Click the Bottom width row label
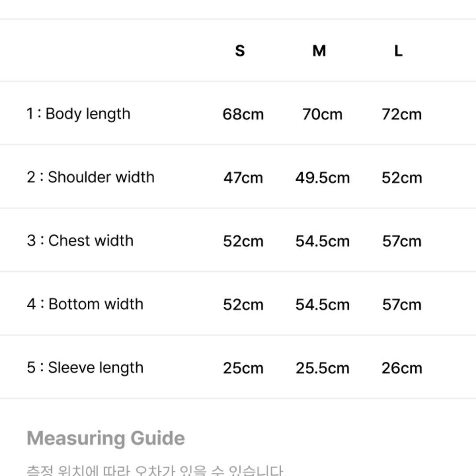Viewport: 476px width, 476px height. [85, 304]
